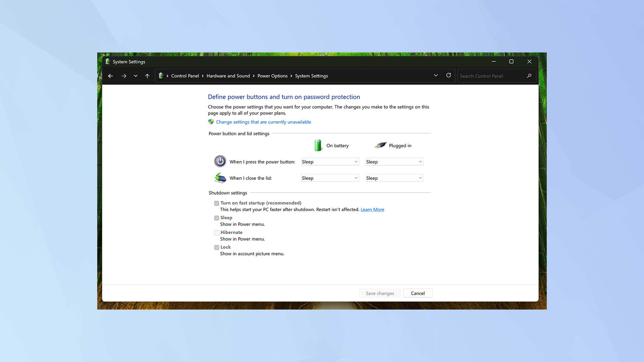Screen dimensions: 644x362
Task: Click the laptop lid icon
Action: (220, 178)
